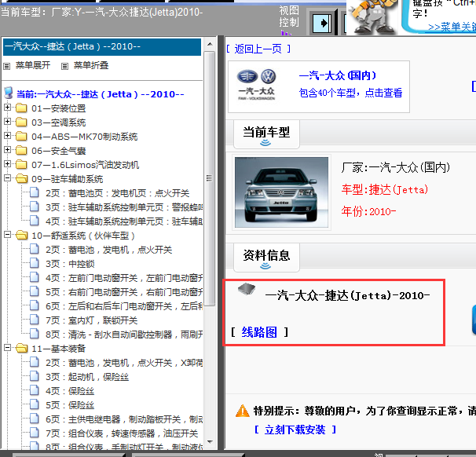Viewport: 476px width, 457px height.
Task: Expand the 07—1.6Lsimos汽油发动机 folder
Action: [x=8, y=164]
